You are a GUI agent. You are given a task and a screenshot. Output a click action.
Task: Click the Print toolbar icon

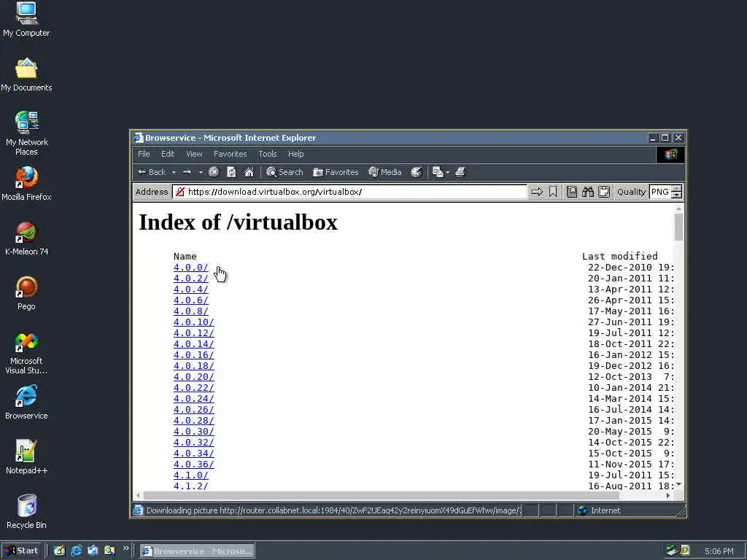click(x=460, y=172)
